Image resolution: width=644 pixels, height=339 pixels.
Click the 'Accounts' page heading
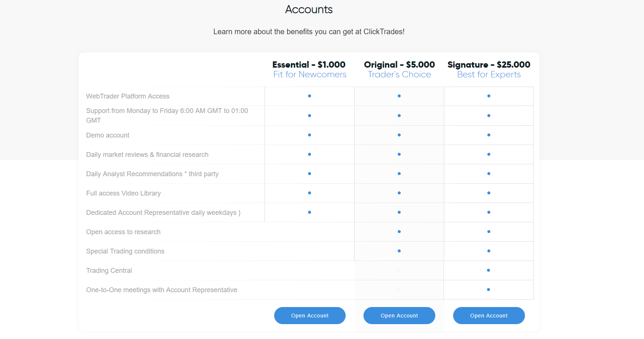click(x=309, y=9)
